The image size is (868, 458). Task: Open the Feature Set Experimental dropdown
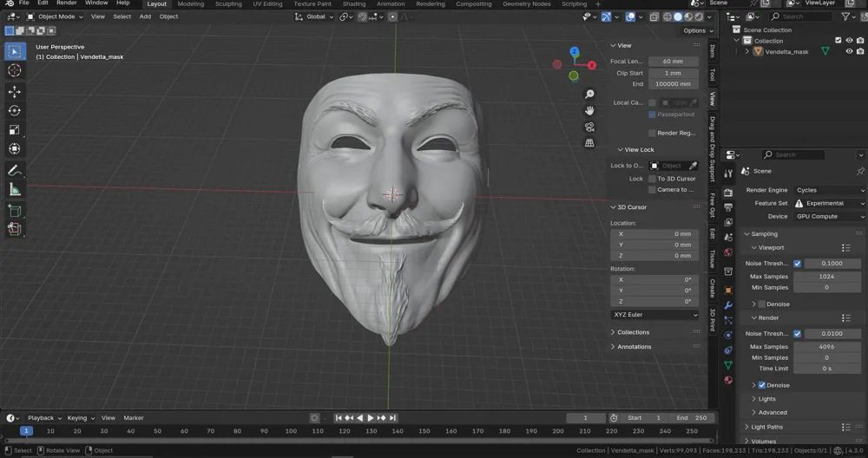pos(829,203)
